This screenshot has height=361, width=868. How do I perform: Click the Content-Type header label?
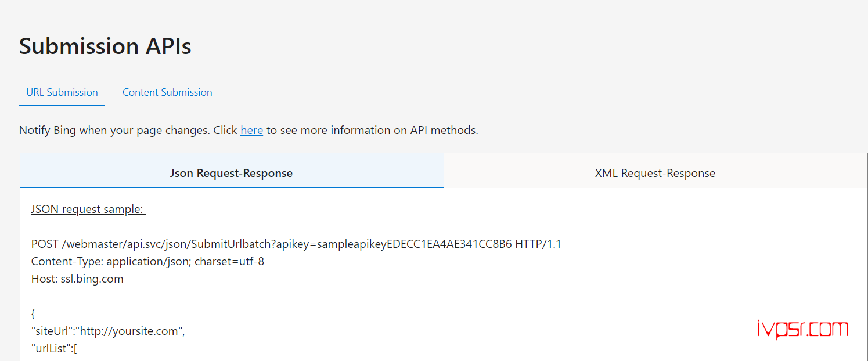click(67, 261)
